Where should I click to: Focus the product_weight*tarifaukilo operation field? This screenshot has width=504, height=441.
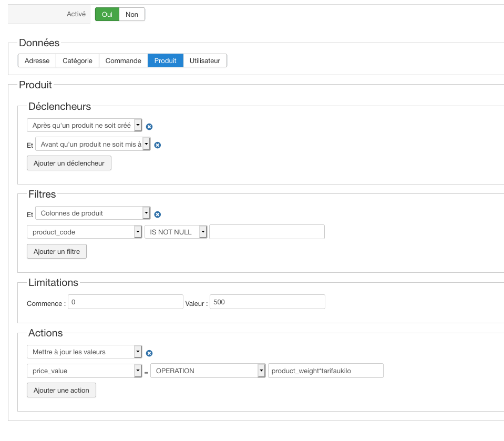pyautogui.click(x=325, y=371)
